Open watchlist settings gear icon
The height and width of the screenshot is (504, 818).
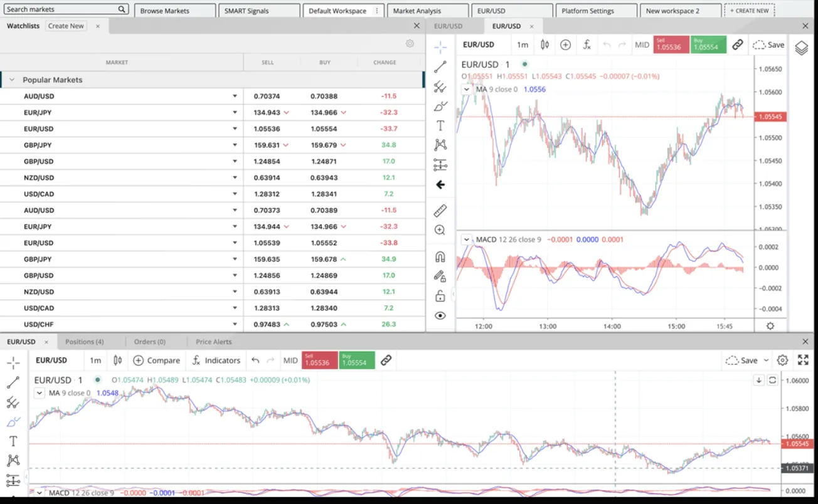tap(410, 43)
